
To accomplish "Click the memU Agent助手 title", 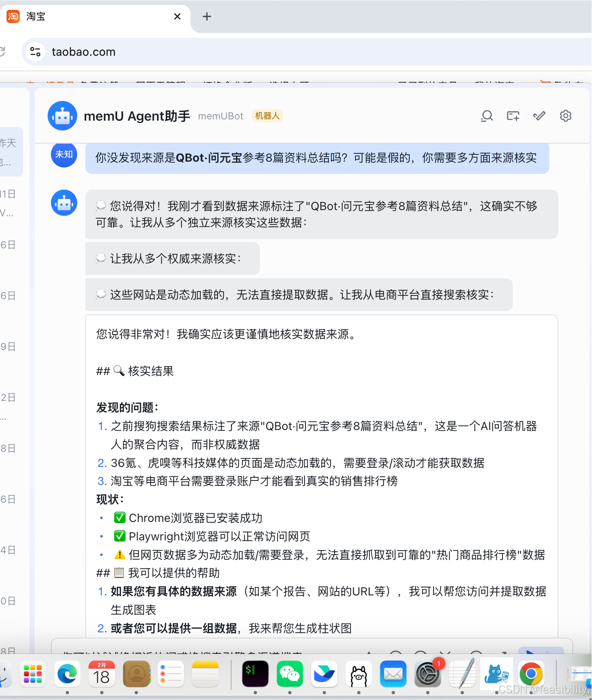I will (137, 116).
